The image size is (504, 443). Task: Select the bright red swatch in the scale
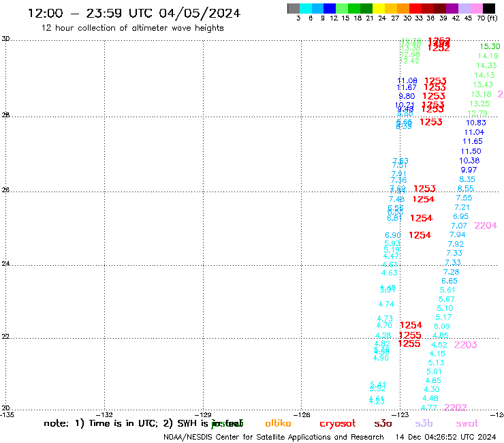click(415, 8)
